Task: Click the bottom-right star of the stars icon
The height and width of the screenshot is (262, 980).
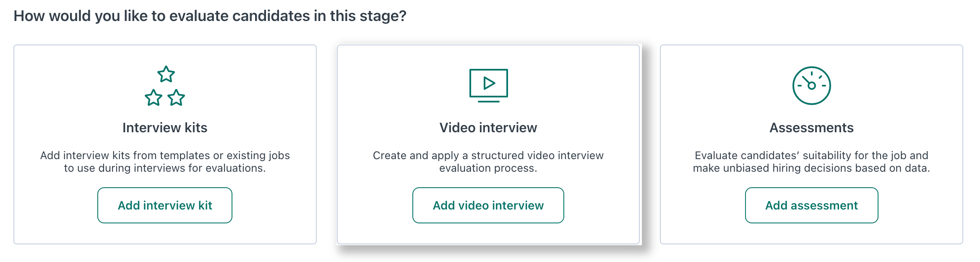Action: (x=176, y=97)
